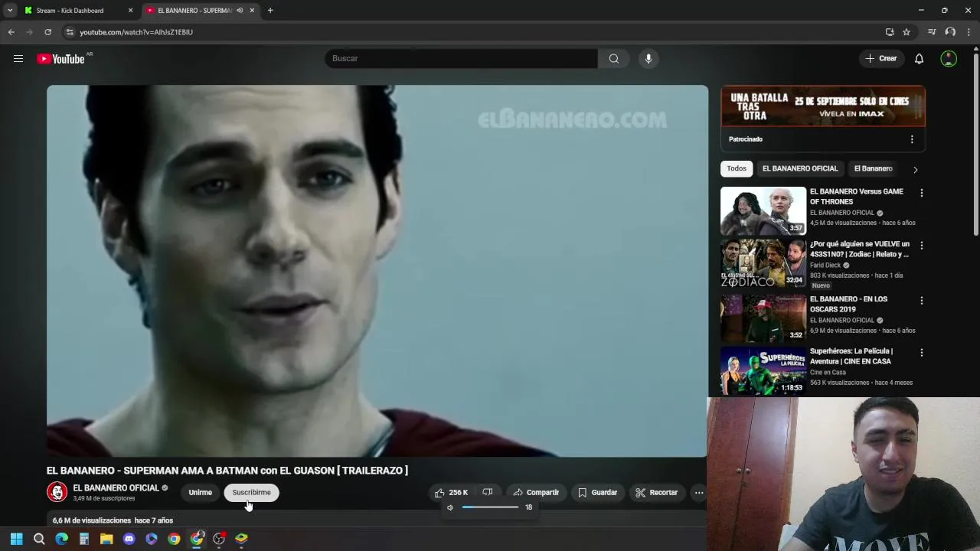This screenshot has width=980, height=551.
Task: Like the video with thumbs up
Action: click(x=451, y=492)
